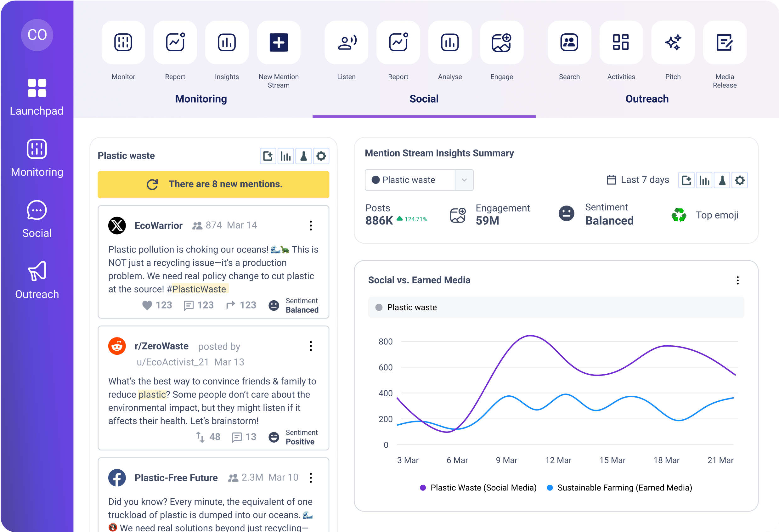
Task: Click the Insights icon under Monitoring
Action: pyautogui.click(x=227, y=42)
